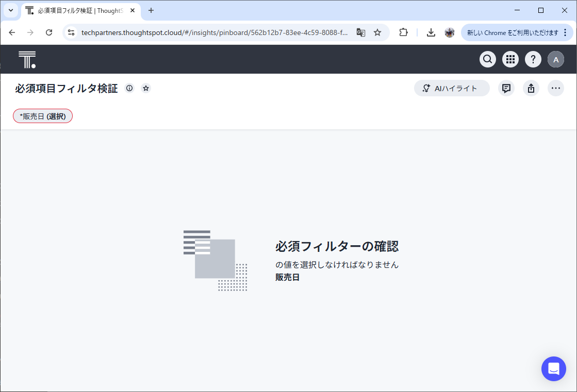This screenshot has width=577, height=392.
Task: Click the ThoughtSpot logo home icon
Action: click(27, 60)
